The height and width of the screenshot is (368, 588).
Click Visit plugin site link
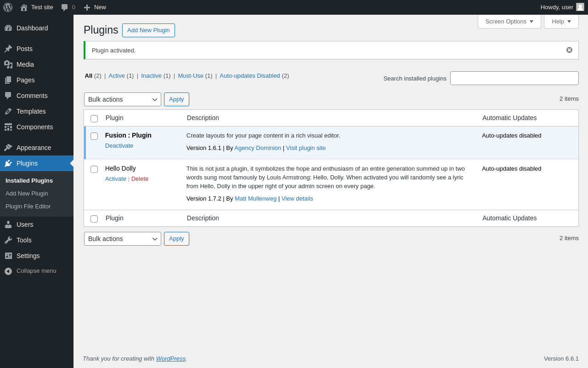click(306, 148)
